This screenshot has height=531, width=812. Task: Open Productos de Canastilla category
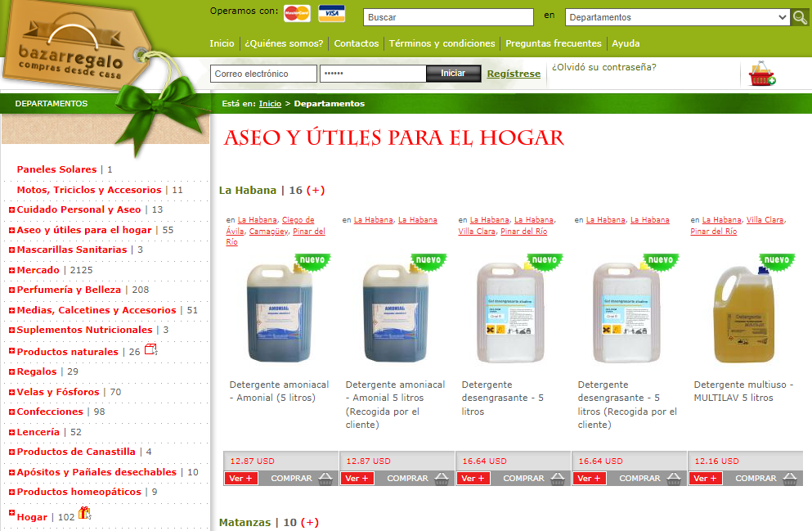click(76, 452)
